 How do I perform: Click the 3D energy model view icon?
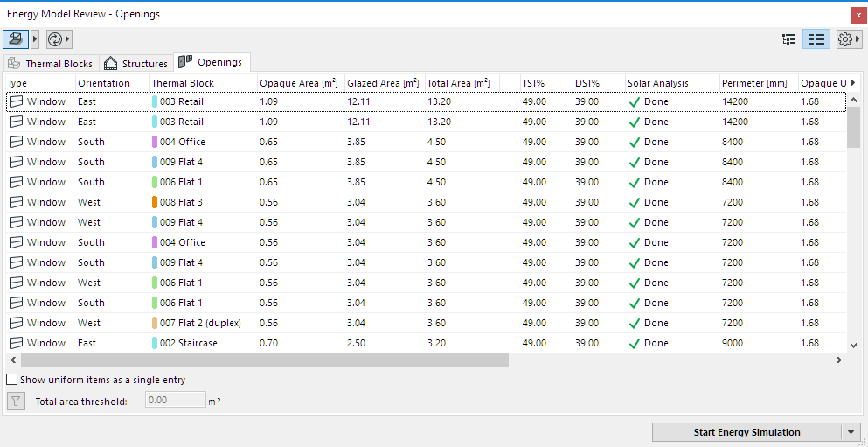point(16,39)
